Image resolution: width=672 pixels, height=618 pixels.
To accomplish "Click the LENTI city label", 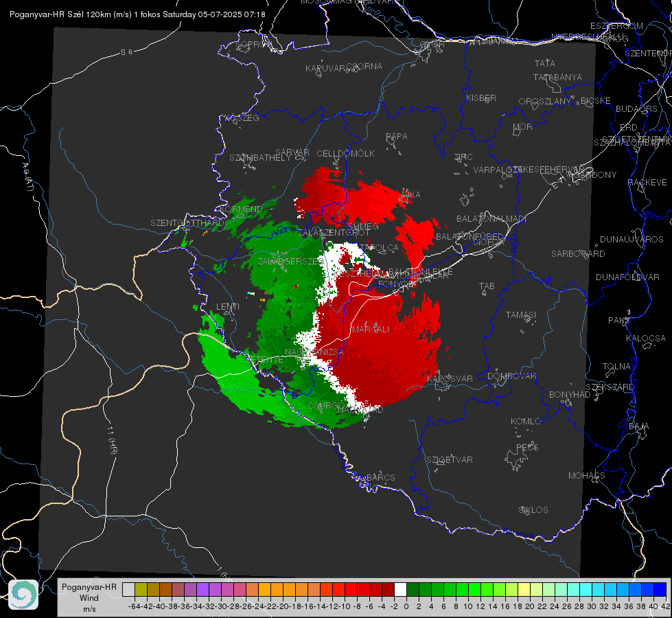I will click(228, 307).
